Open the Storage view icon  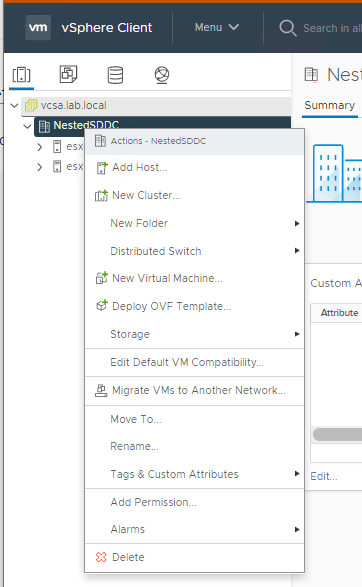point(115,74)
